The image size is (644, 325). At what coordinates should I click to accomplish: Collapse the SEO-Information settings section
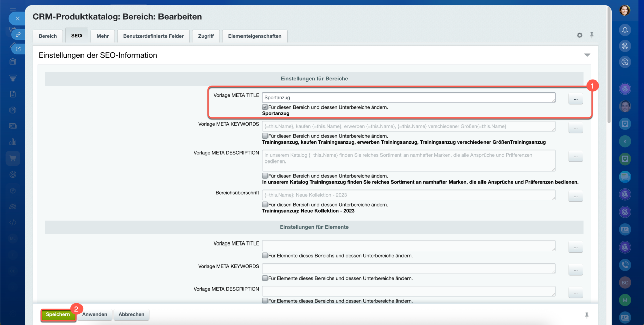[x=587, y=55]
